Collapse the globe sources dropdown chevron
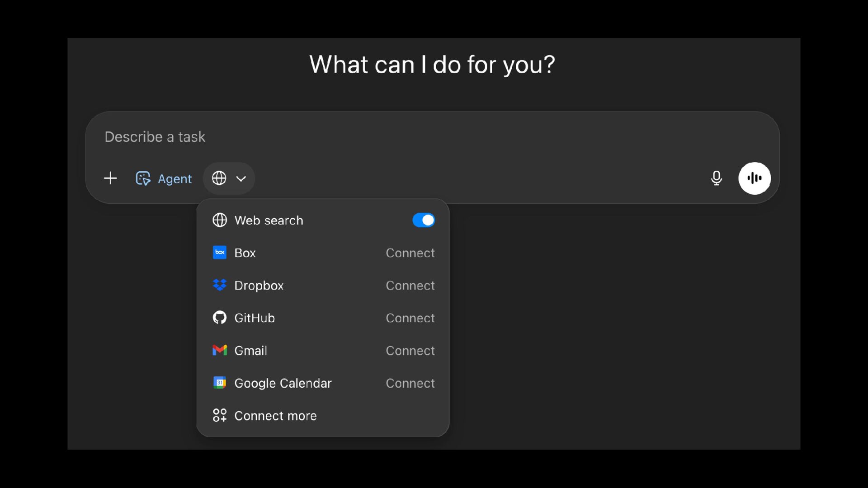This screenshot has height=488, width=868. pyautogui.click(x=241, y=179)
